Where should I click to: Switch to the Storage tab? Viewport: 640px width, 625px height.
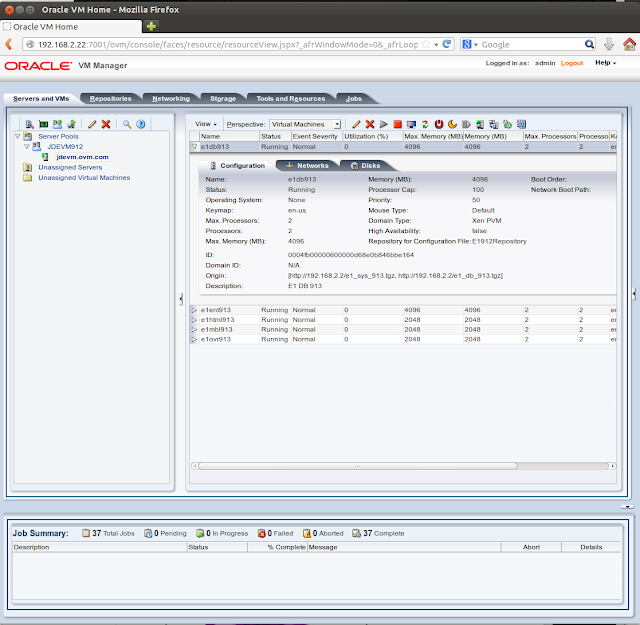coord(223,98)
